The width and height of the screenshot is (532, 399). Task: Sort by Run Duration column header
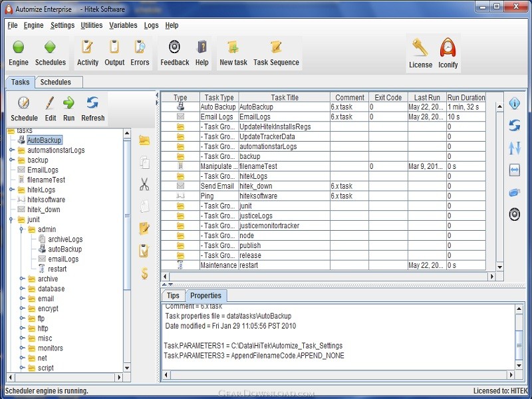466,97
